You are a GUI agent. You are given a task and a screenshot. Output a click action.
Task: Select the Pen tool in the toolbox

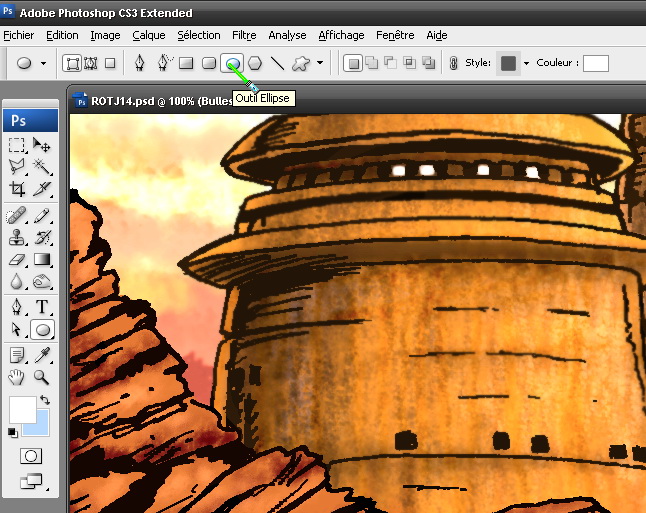[x=16, y=307]
